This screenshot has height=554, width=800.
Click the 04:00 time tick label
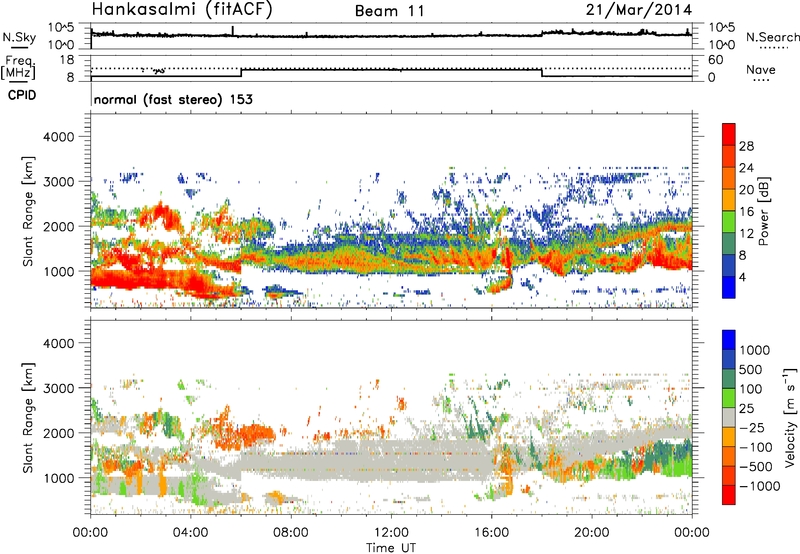point(190,533)
